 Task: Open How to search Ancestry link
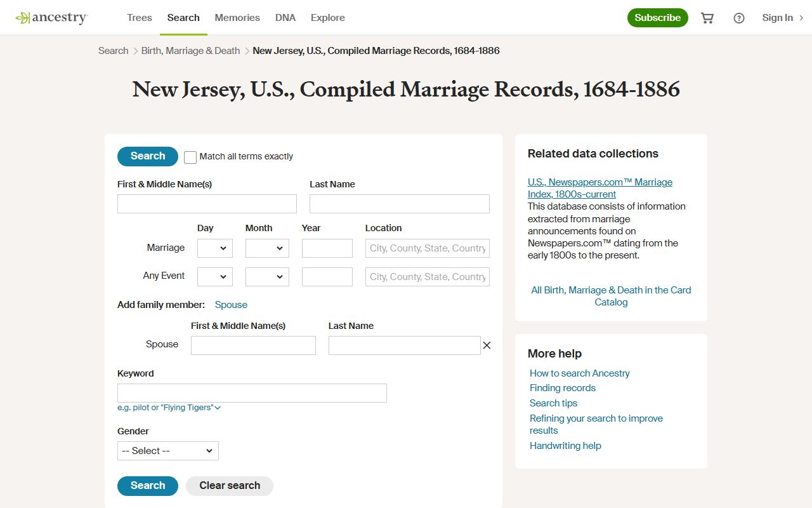pos(580,373)
